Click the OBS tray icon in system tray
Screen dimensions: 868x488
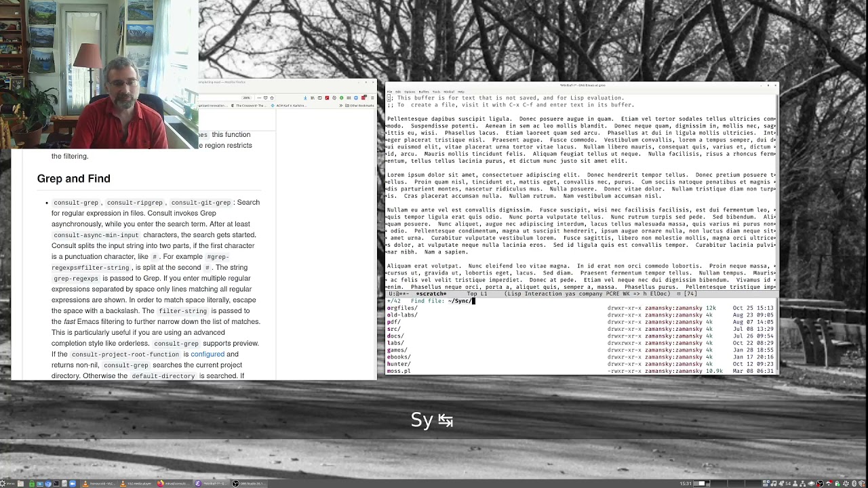[x=820, y=483]
